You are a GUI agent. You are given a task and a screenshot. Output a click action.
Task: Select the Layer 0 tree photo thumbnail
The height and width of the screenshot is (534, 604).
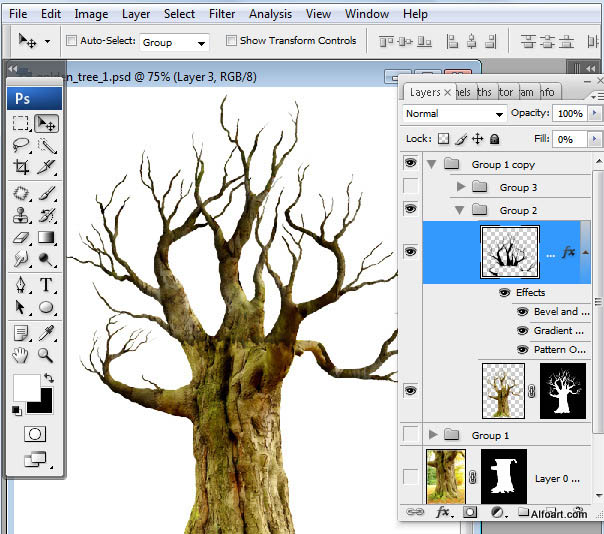(x=446, y=477)
